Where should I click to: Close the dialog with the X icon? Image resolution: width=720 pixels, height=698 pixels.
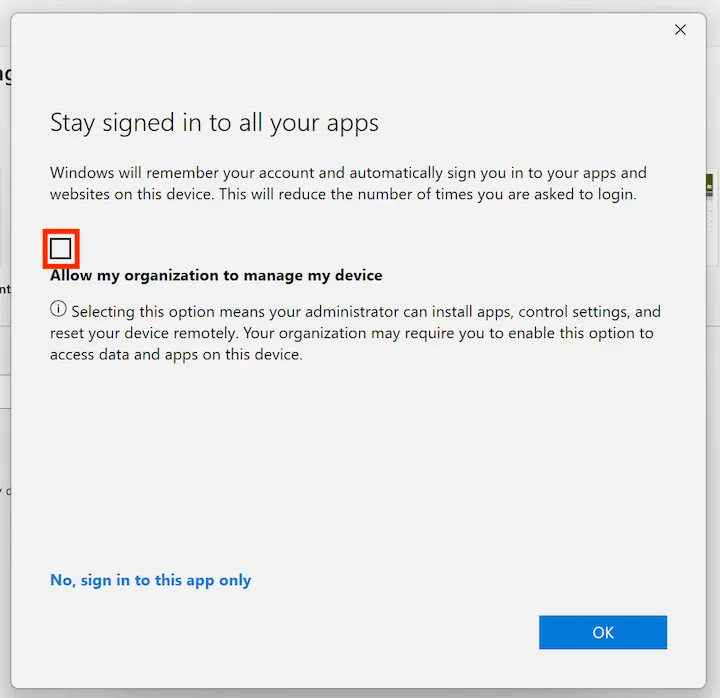[x=680, y=30]
